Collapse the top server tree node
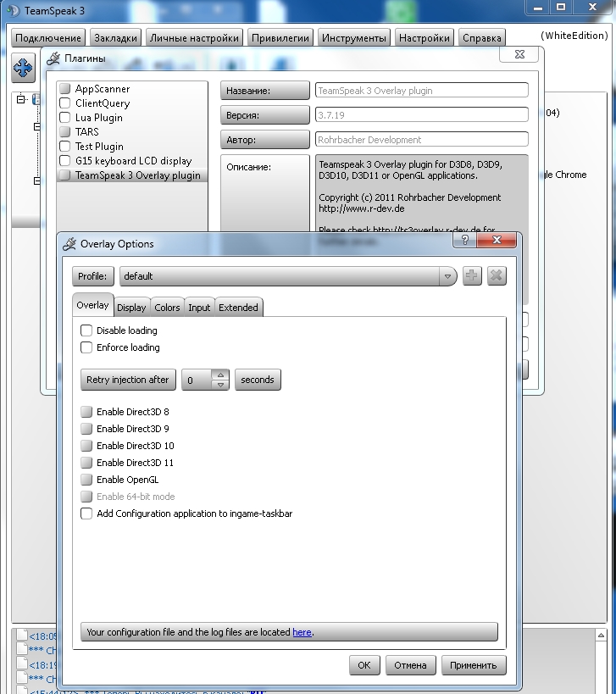The width and height of the screenshot is (616, 694). coord(21,99)
